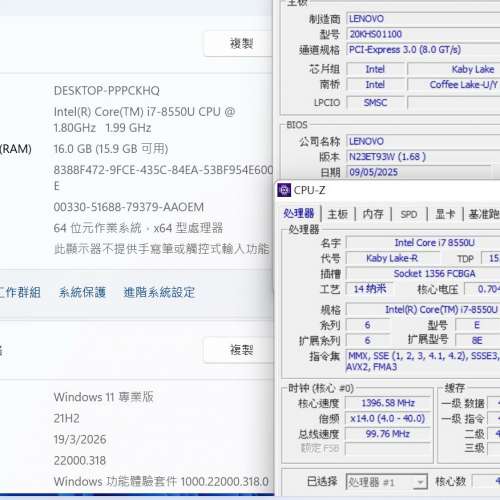Click code name Kaby Lake-R field
The image size is (500, 500).
pos(392,258)
